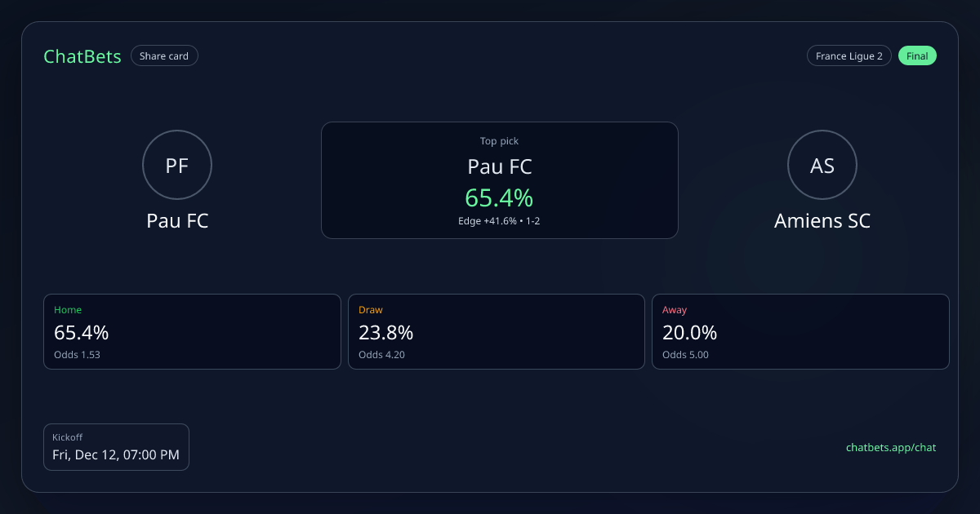The image size is (980, 514).
Task: Click the Odds 1.53 home value
Action: (77, 355)
